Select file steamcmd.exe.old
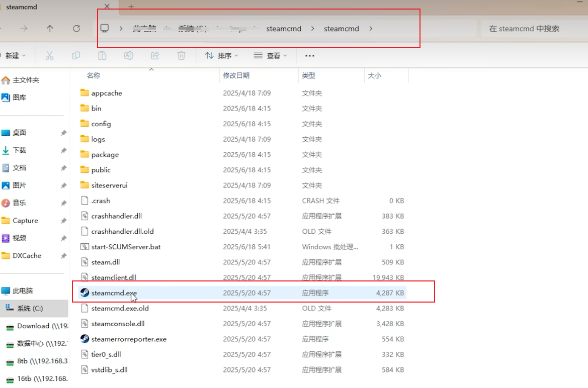 coord(242,308)
